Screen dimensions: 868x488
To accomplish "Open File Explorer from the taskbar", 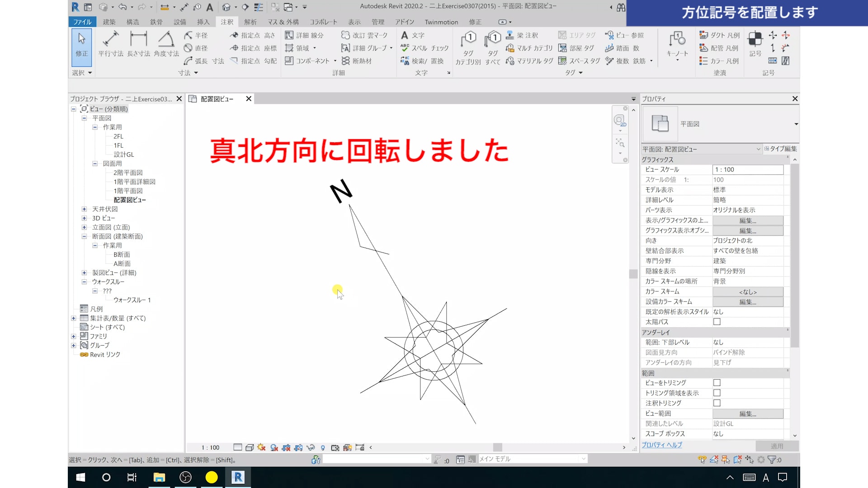I will 159,477.
